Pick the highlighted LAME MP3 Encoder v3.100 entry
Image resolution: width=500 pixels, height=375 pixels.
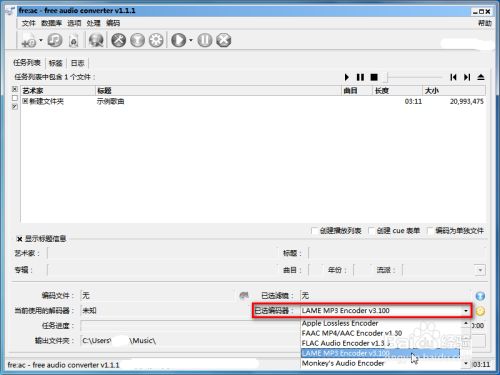click(381, 353)
